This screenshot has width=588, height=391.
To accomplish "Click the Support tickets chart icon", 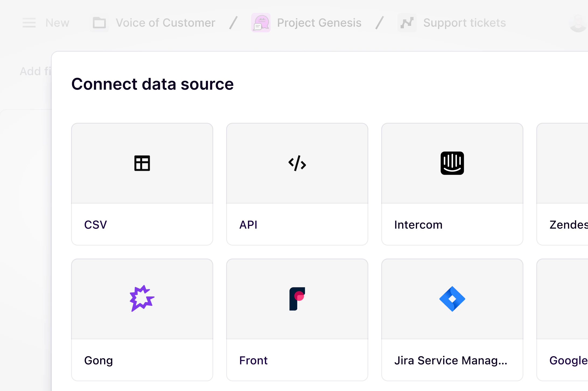I will click(407, 23).
